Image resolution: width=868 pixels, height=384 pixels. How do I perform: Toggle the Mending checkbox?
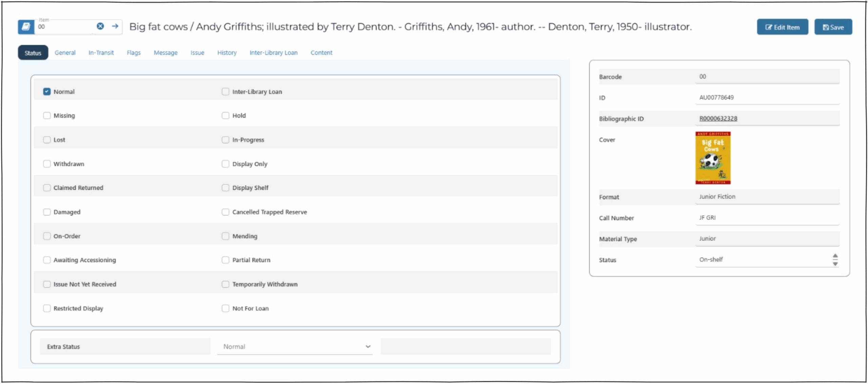[x=225, y=236]
